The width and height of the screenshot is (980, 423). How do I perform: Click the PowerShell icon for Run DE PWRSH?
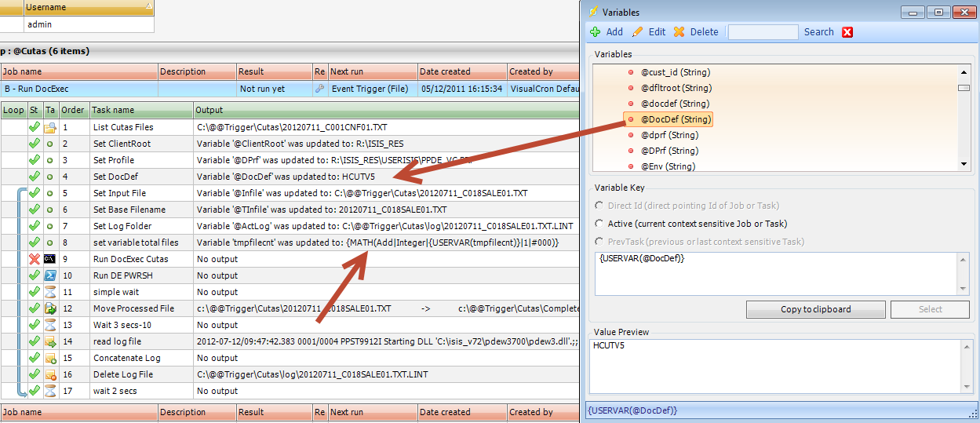tap(49, 275)
